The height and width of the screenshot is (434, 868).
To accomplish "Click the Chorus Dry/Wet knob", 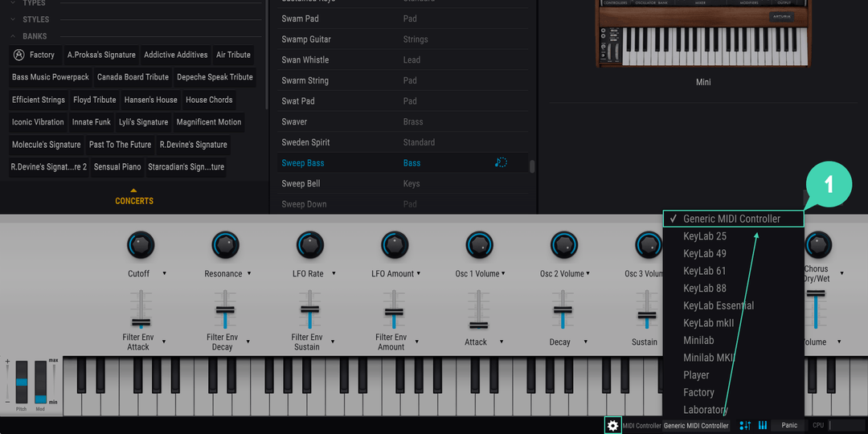I will 817,245.
